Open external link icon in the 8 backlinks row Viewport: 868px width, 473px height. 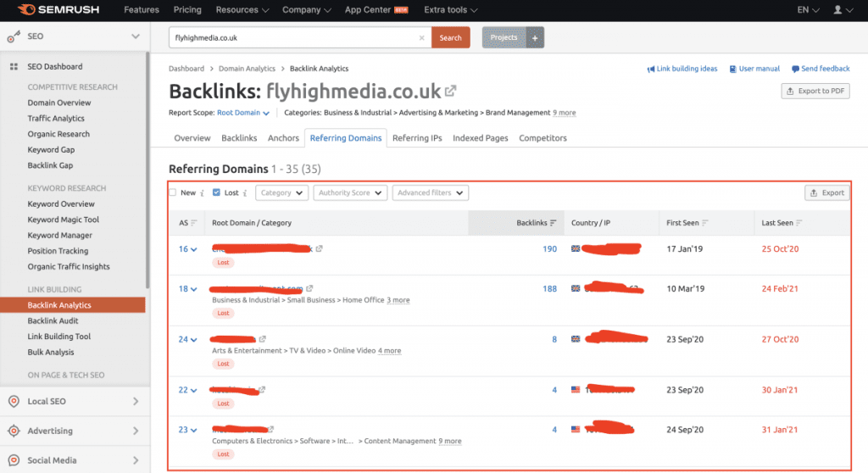coord(263,339)
